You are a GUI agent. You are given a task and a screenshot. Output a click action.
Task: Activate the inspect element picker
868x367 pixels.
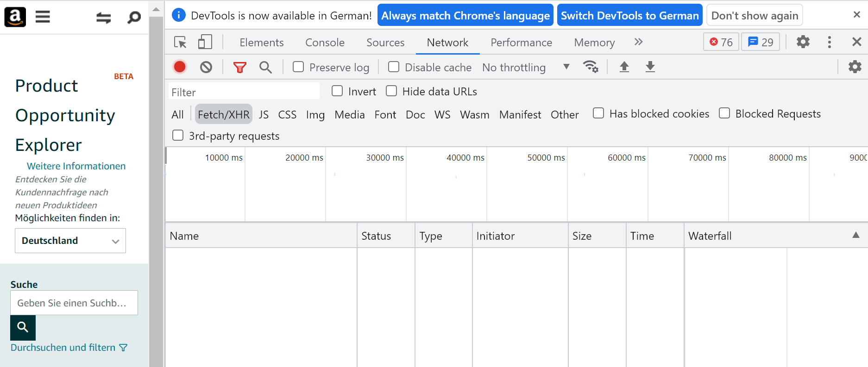tap(180, 42)
